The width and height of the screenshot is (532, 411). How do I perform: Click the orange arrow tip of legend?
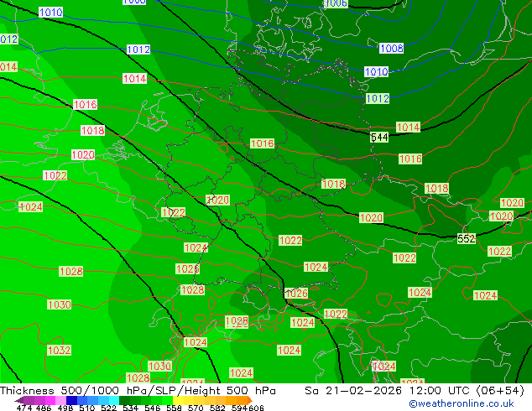click(x=250, y=400)
